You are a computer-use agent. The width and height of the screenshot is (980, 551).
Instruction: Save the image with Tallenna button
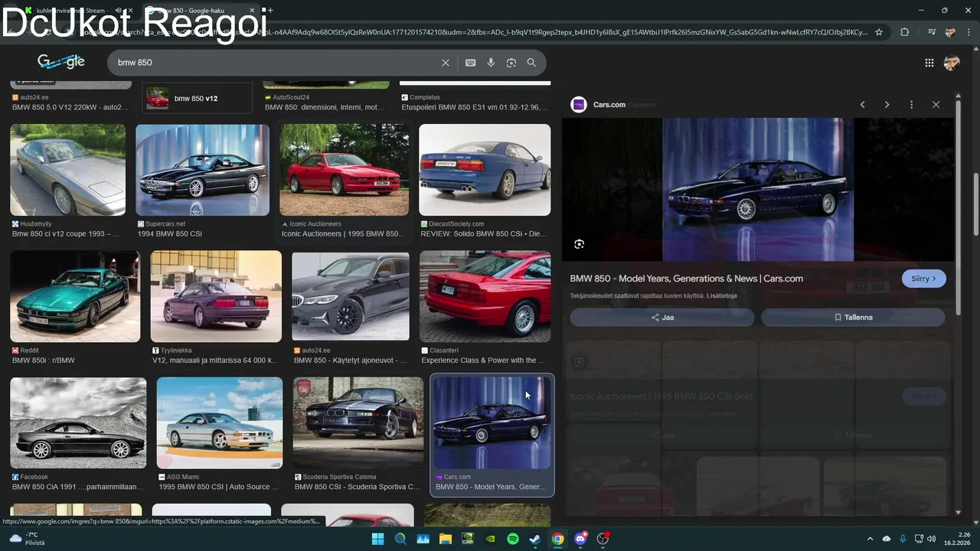click(x=853, y=317)
